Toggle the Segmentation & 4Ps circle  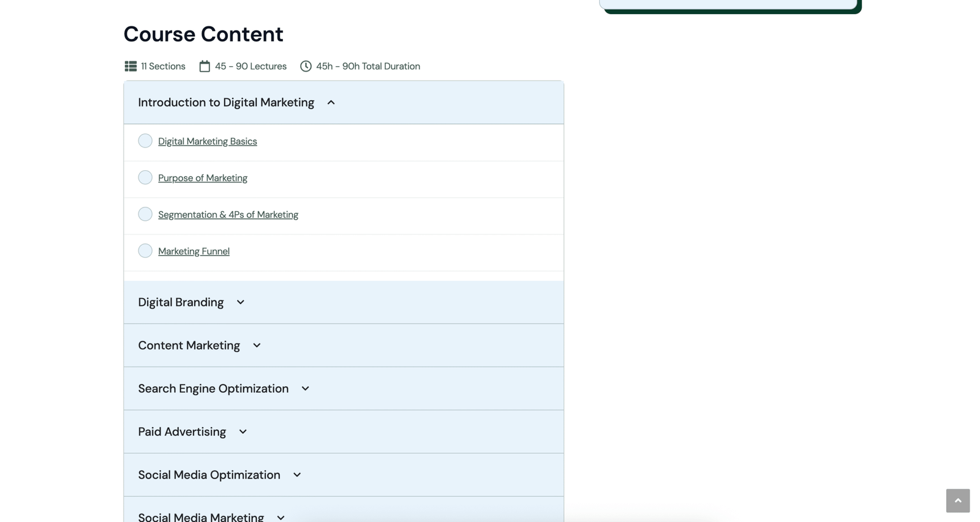(x=145, y=214)
